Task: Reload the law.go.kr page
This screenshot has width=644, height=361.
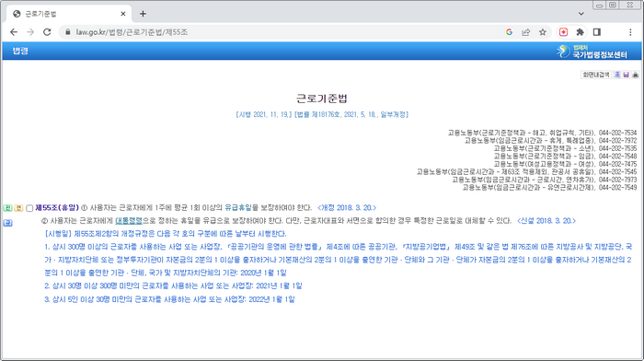Action: tap(47, 32)
